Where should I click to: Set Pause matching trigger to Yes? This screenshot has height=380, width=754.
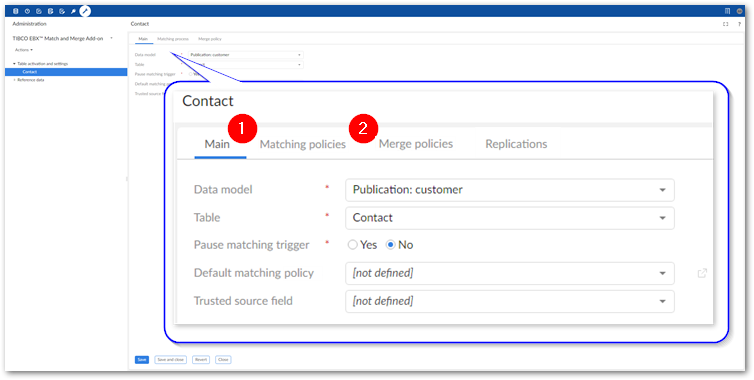[x=362, y=245]
